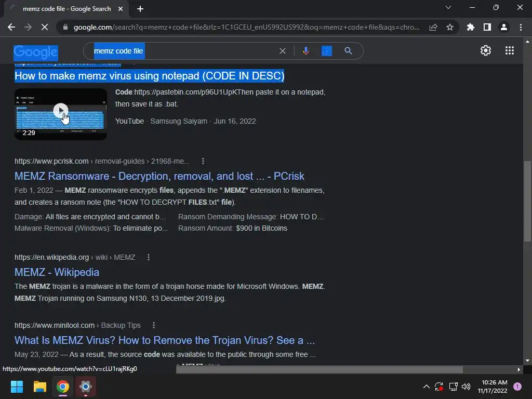Go to the Google logo homepage
This screenshot has height=399, width=532.
tap(36, 52)
